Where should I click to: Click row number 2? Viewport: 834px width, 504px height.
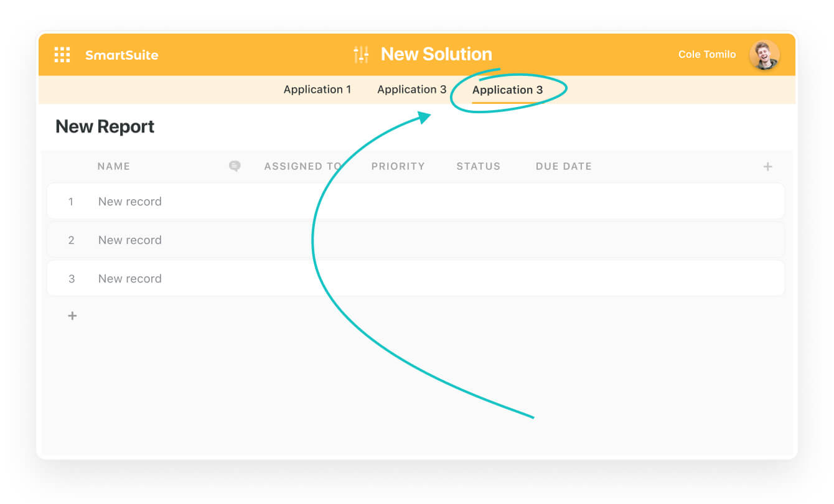coord(71,240)
